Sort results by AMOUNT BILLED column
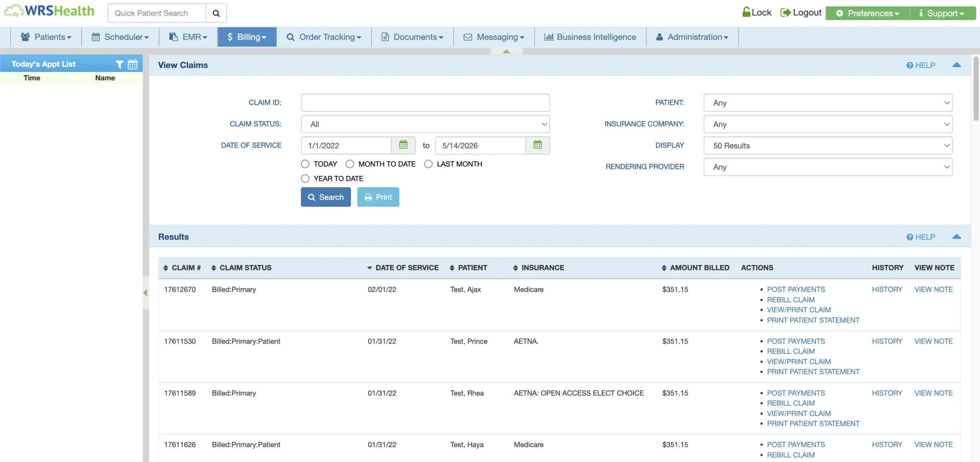 (x=695, y=268)
